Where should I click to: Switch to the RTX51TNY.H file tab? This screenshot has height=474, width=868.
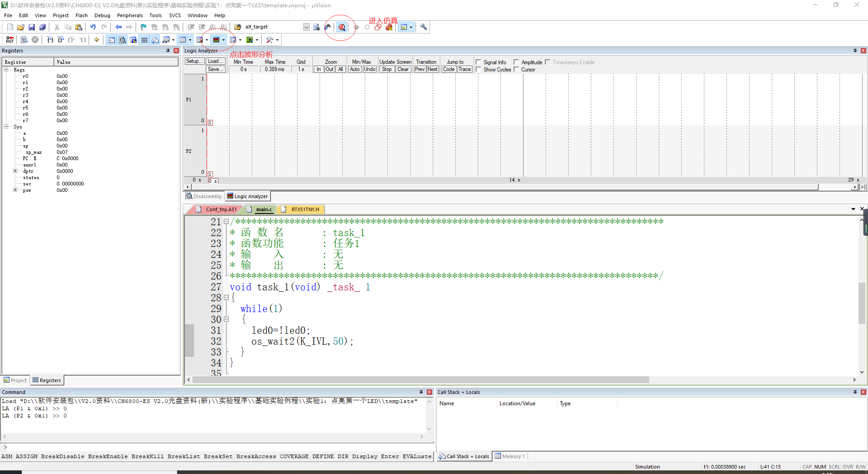coord(301,209)
